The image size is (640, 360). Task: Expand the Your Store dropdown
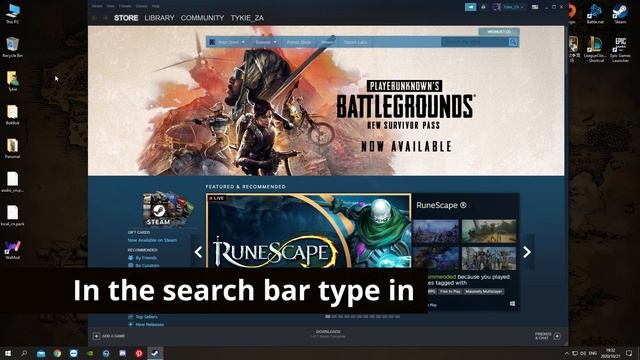pos(231,42)
